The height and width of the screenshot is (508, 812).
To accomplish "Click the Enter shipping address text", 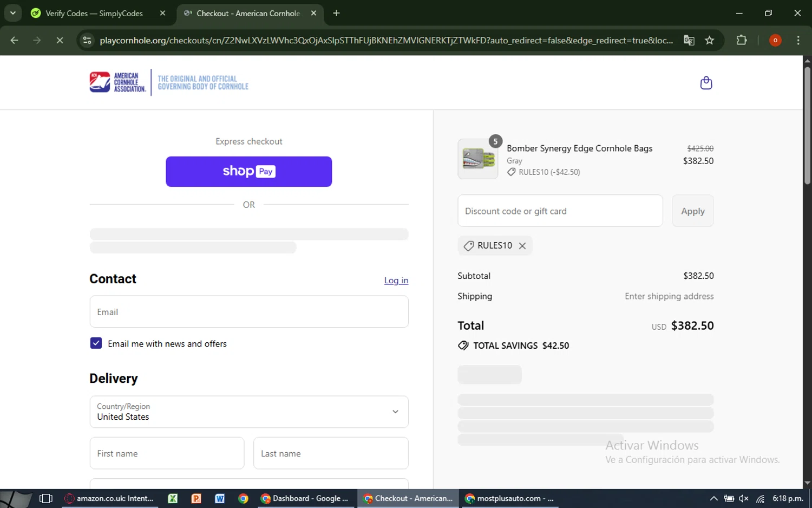I will (669, 296).
